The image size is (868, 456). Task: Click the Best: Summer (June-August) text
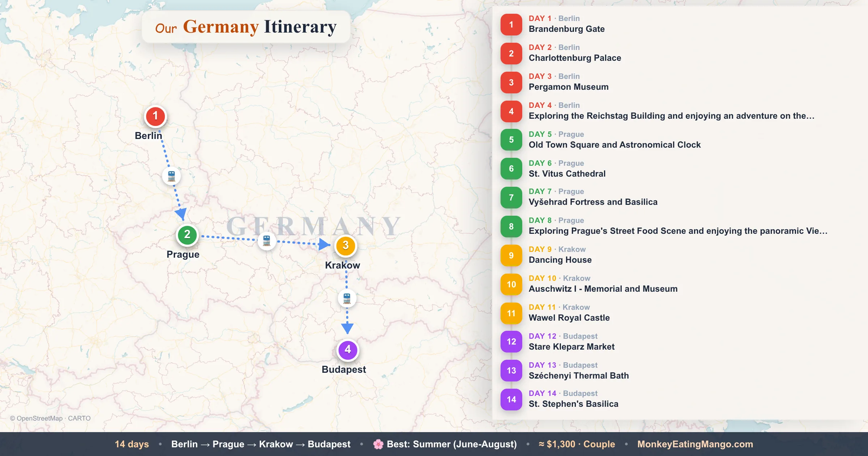coord(452,444)
